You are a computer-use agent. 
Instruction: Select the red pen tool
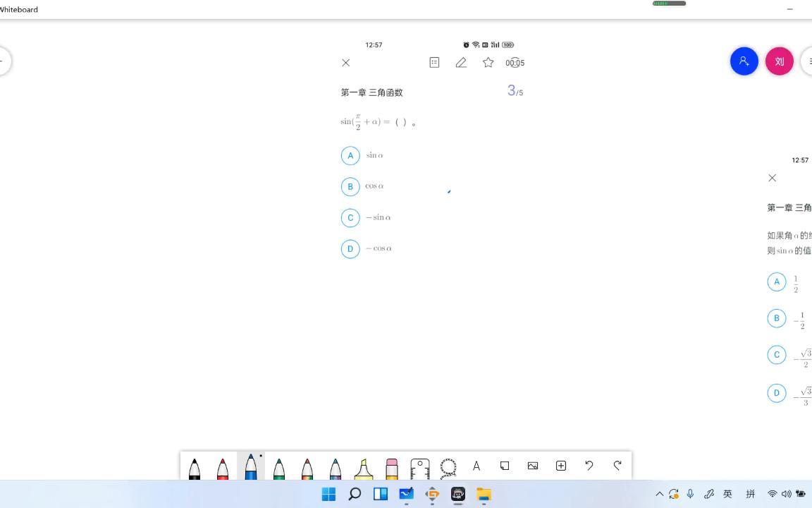pyautogui.click(x=223, y=467)
